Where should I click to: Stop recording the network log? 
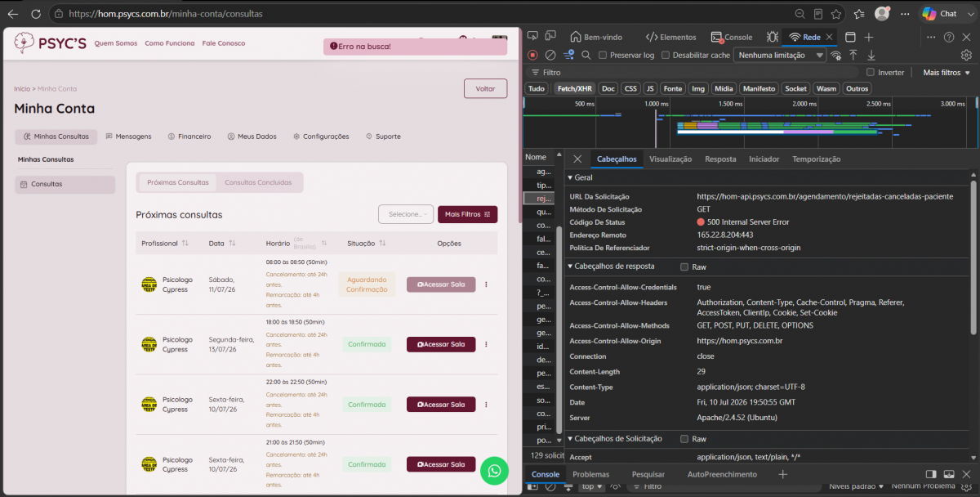532,55
